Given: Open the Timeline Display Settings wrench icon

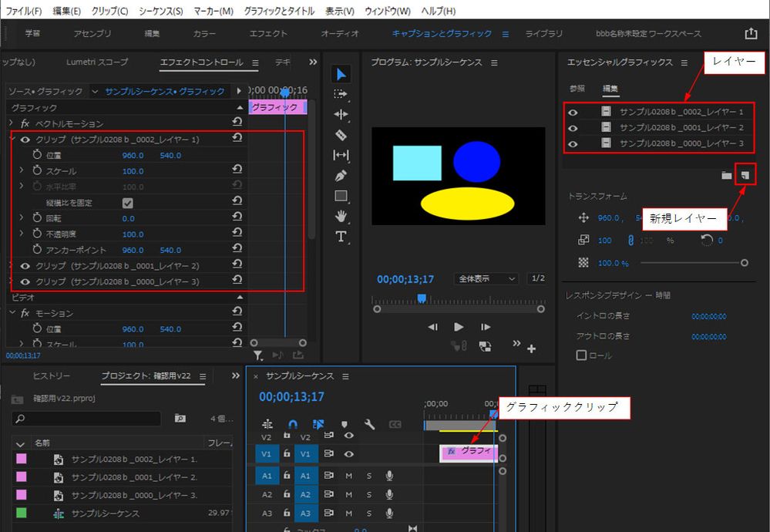Looking at the screenshot, I should tap(368, 424).
